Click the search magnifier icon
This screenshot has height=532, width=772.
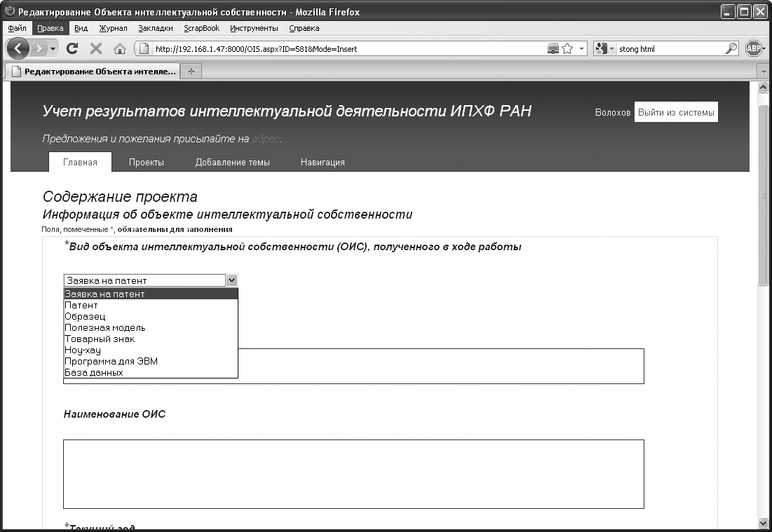click(x=731, y=48)
